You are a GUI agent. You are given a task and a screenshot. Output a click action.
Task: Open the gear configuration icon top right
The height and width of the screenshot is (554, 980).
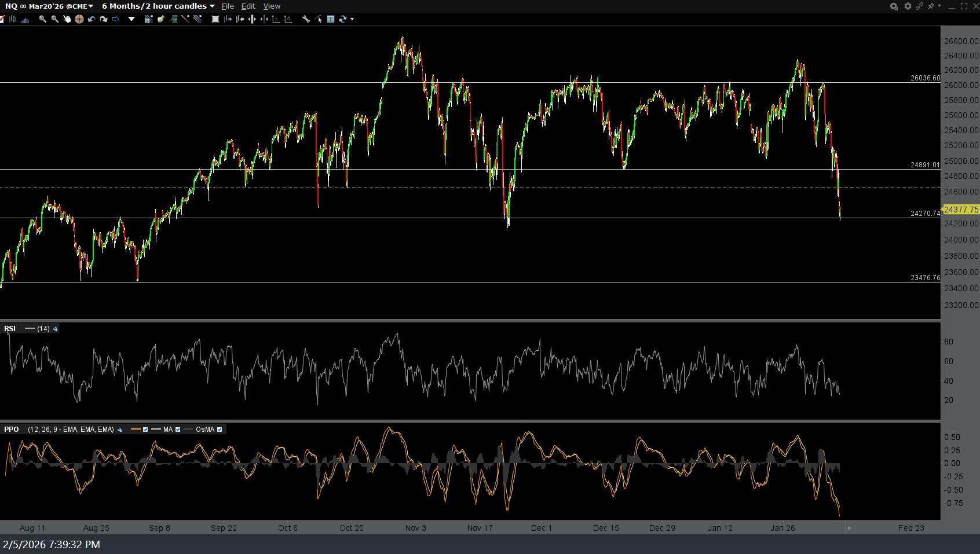point(908,6)
